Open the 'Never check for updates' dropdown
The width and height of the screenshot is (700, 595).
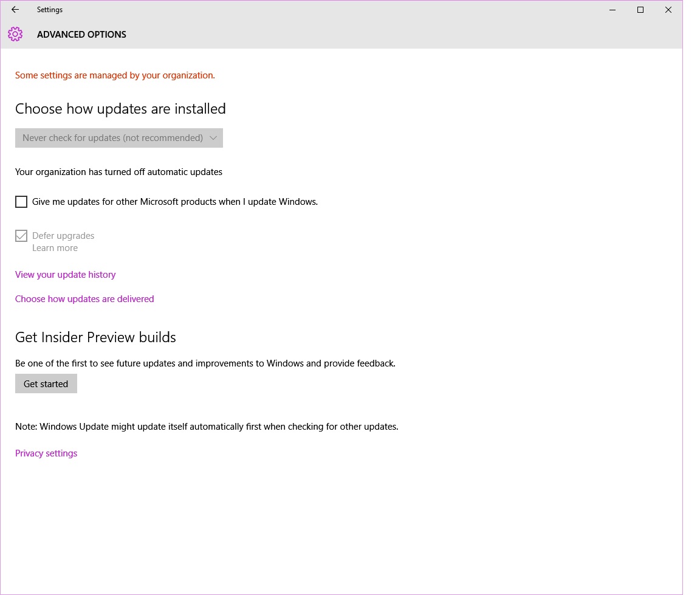coord(118,138)
